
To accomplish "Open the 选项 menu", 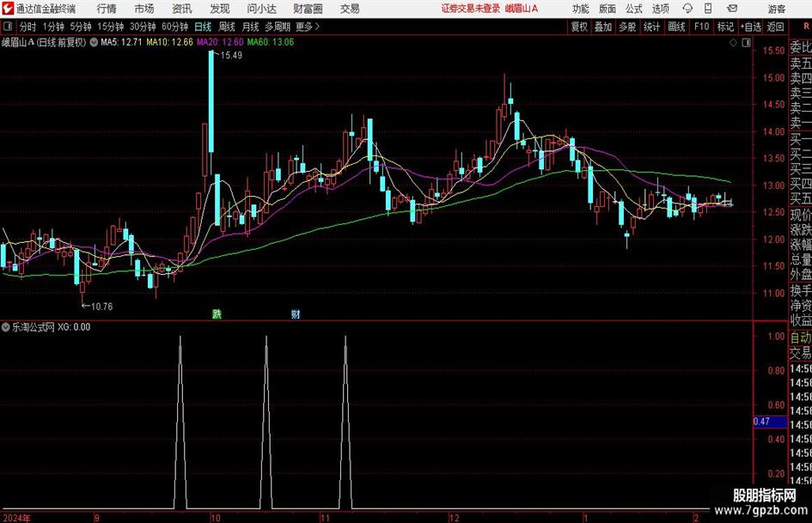I will (x=661, y=9).
